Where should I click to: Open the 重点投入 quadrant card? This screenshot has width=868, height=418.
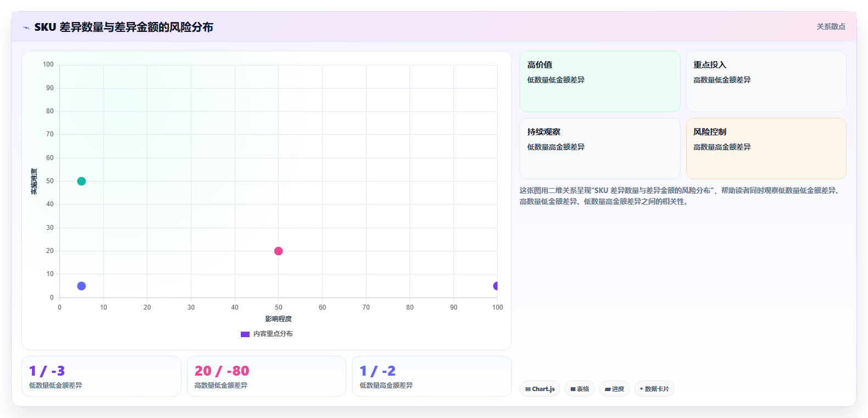766,81
